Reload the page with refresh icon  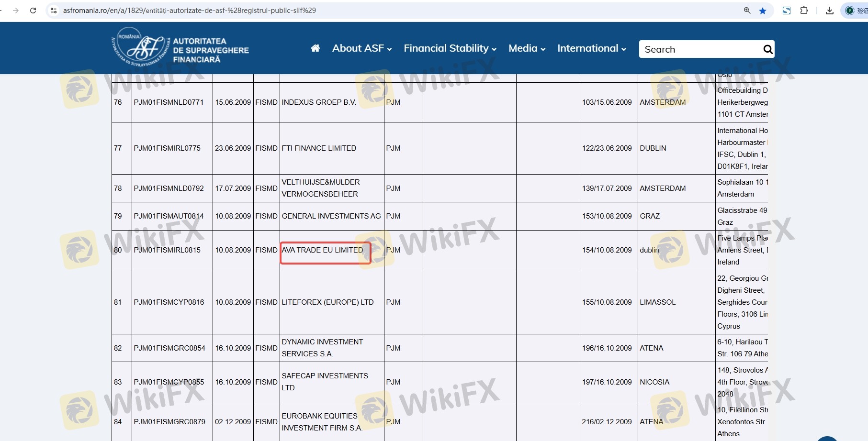point(33,11)
